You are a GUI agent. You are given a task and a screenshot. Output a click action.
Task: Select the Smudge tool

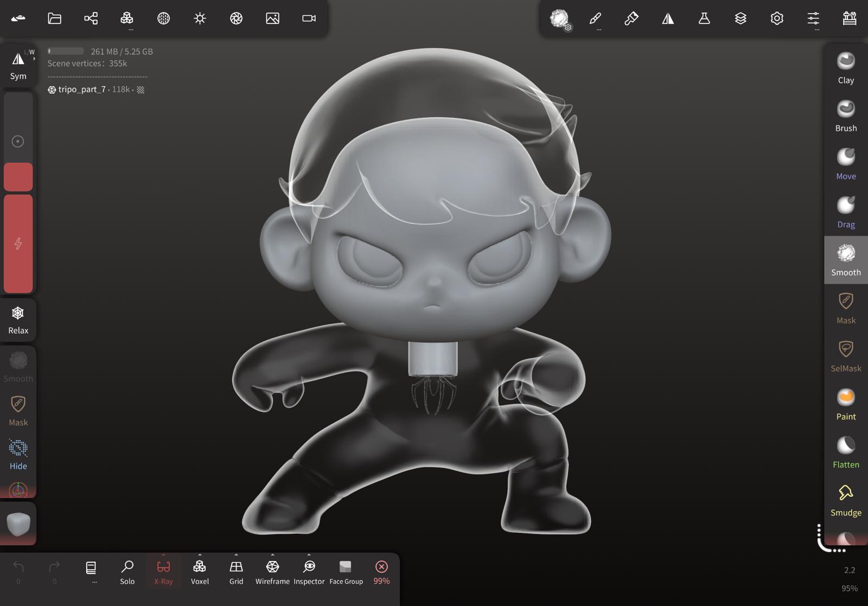tap(846, 500)
